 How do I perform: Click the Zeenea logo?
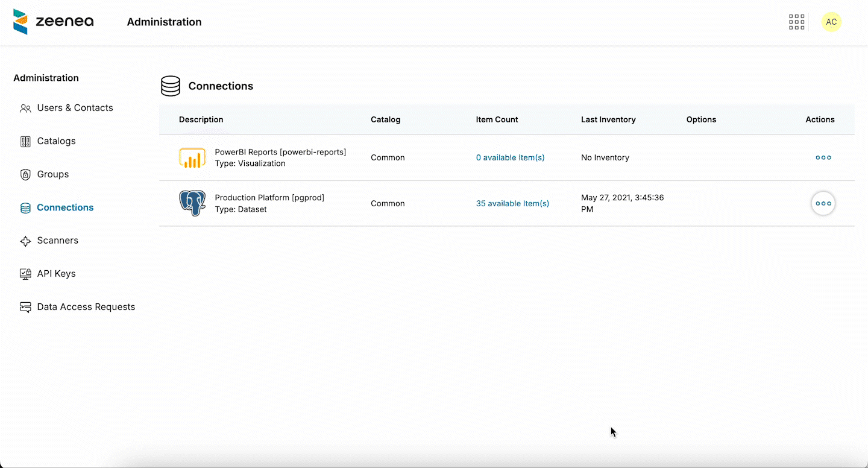53,22
